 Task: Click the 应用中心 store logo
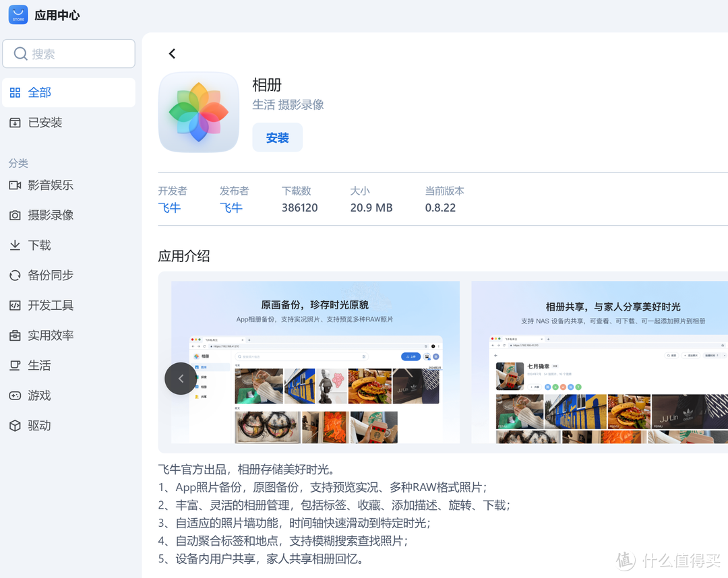click(x=18, y=14)
